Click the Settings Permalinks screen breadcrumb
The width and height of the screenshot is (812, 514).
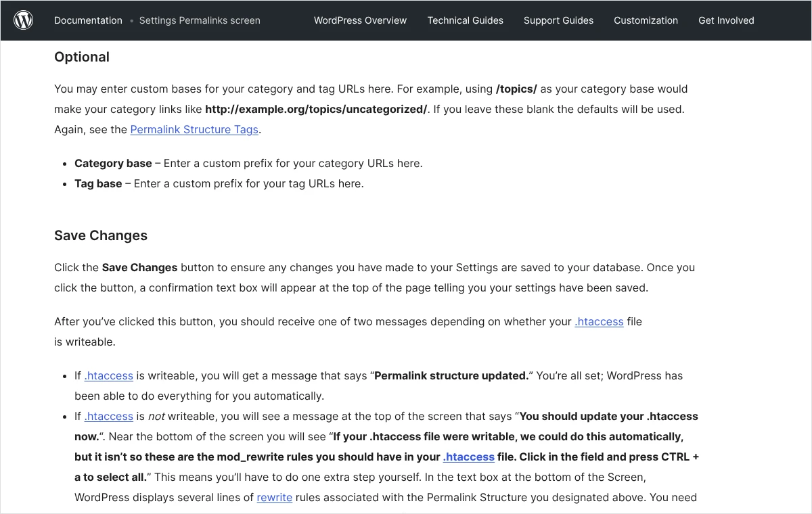pyautogui.click(x=200, y=20)
